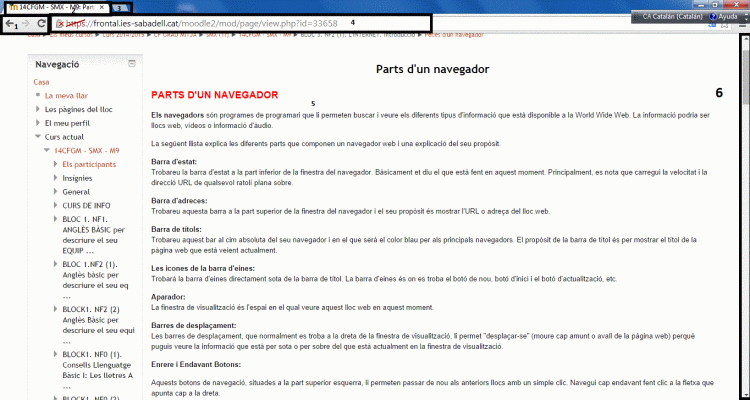750x400 pixels.
Task: Expand the Insígnies node arrow
Action: click(55, 178)
